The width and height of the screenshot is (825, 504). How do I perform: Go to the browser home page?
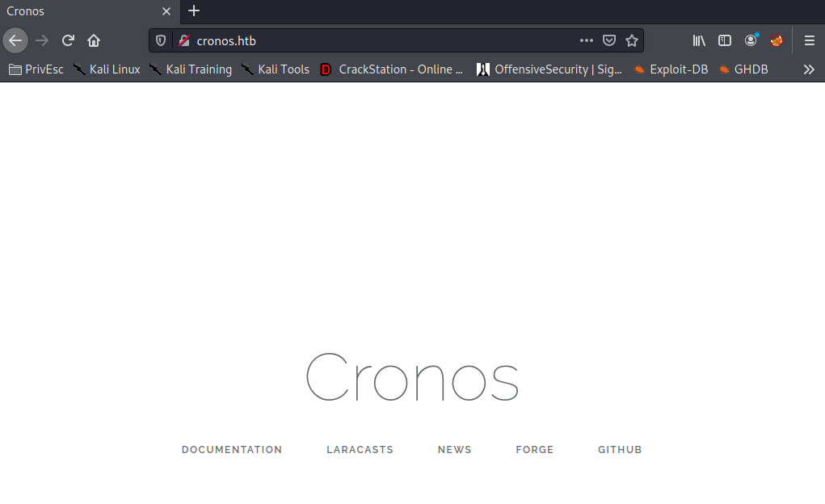(94, 40)
